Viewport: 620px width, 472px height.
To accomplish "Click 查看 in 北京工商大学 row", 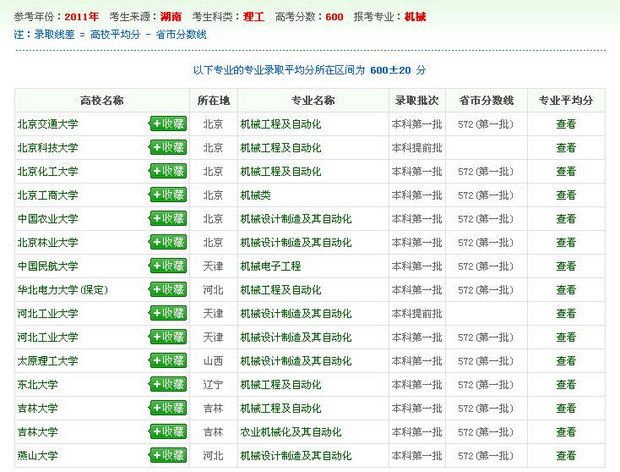I will click(x=566, y=195).
